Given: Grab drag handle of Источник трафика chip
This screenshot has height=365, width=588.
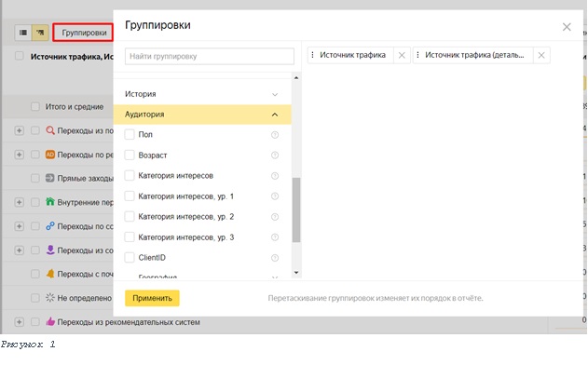Looking at the screenshot, I should pos(312,55).
